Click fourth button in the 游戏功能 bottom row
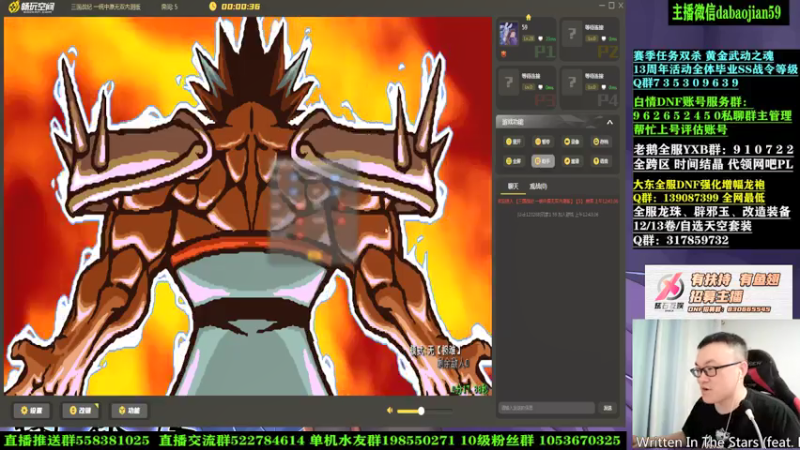This screenshot has height=450, width=800. point(601,161)
